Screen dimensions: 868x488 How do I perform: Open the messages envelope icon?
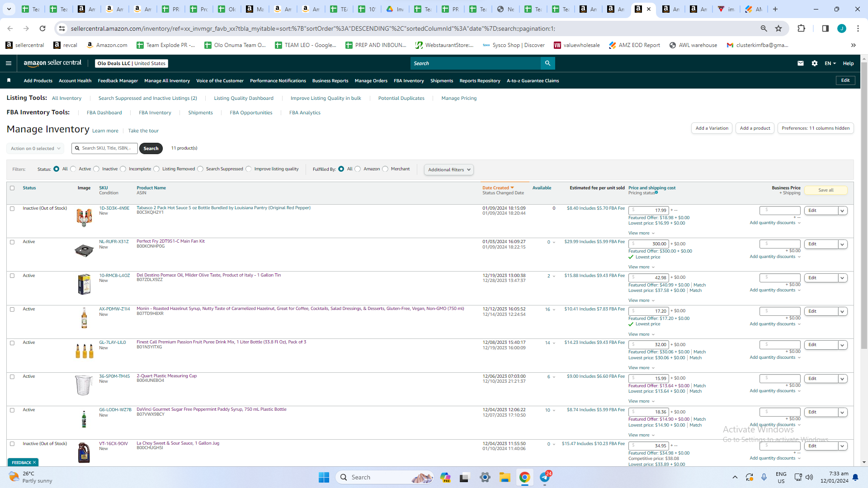(x=801, y=63)
